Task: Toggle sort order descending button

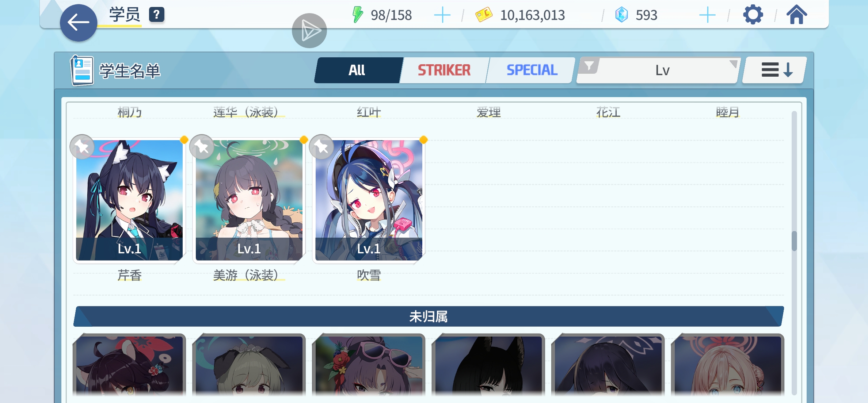Action: tap(775, 70)
